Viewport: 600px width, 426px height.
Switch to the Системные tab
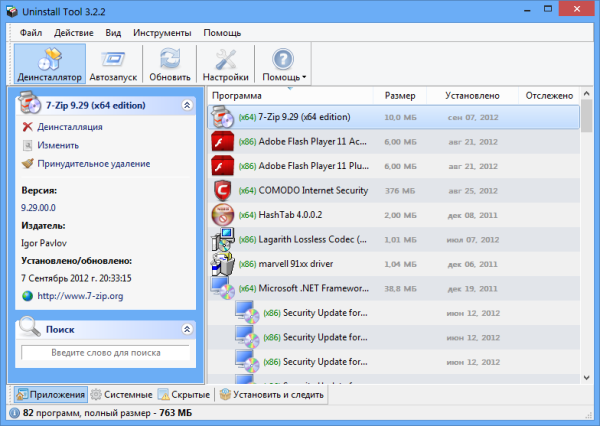click(122, 394)
